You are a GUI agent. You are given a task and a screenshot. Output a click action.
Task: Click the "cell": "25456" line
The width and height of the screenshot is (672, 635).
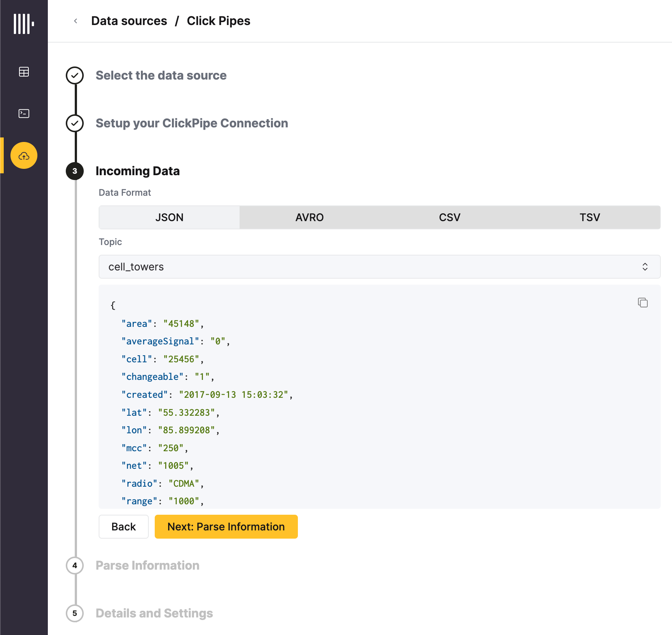163,359
